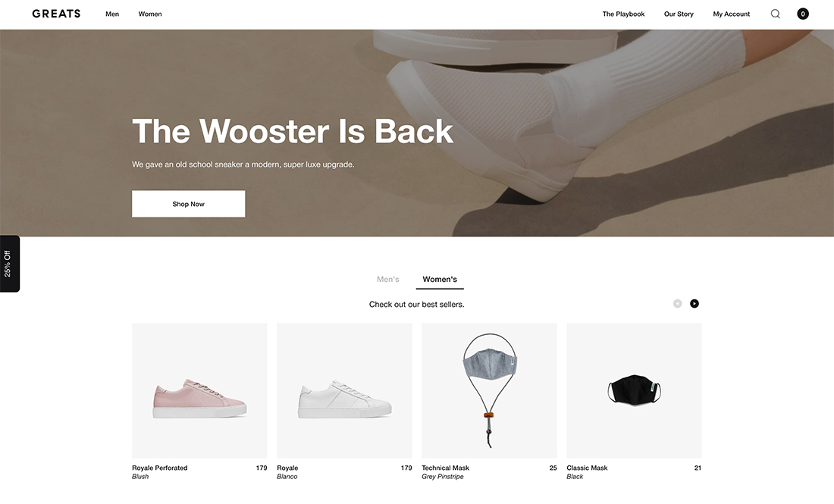This screenshot has width=834, height=504.
Task: Open the Technical Mask Grey Pinstripe image
Action: coord(489,391)
